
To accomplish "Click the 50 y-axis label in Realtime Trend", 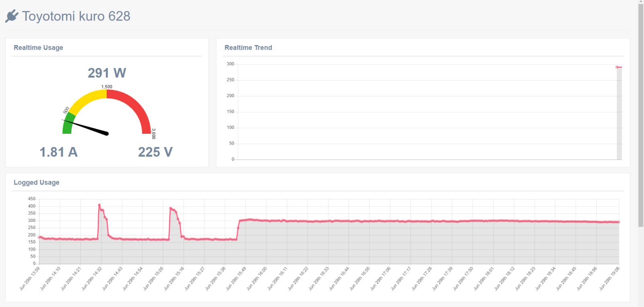I will [231, 143].
